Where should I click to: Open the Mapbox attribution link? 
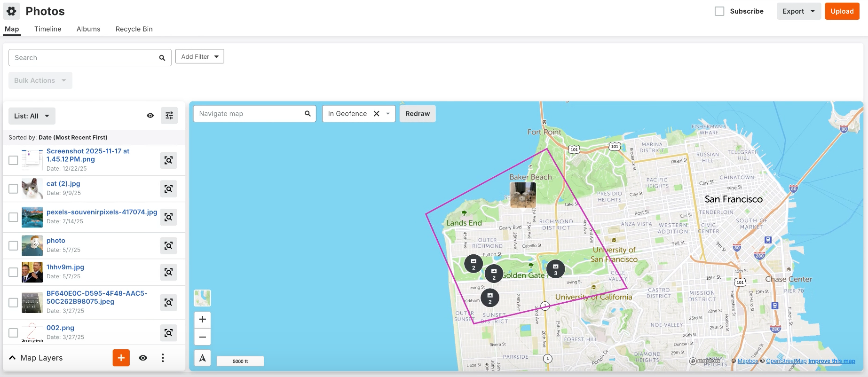pos(748,361)
